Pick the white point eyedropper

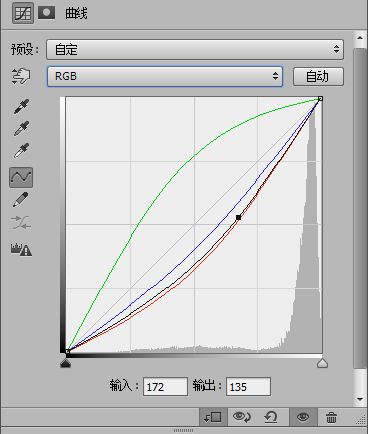click(x=21, y=150)
